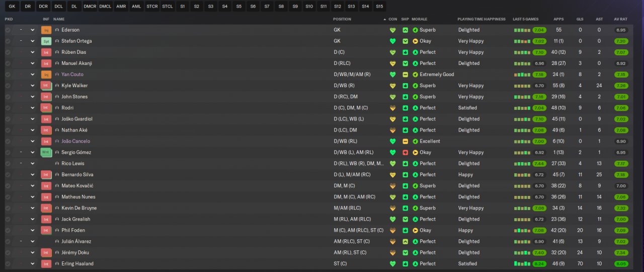Click Sergio Gómez's red sharpness icon
The image size is (644, 272).
point(405,152)
